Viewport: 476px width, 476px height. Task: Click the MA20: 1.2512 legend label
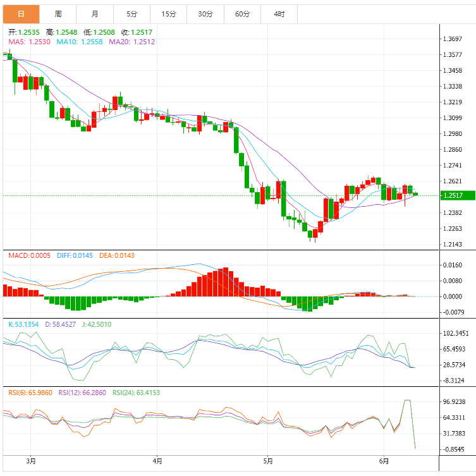(131, 42)
